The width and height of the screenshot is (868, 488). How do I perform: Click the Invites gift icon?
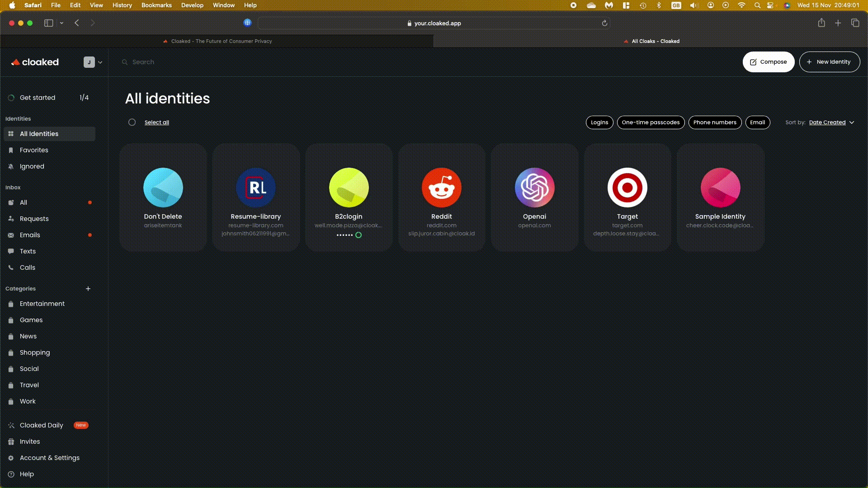click(x=11, y=441)
